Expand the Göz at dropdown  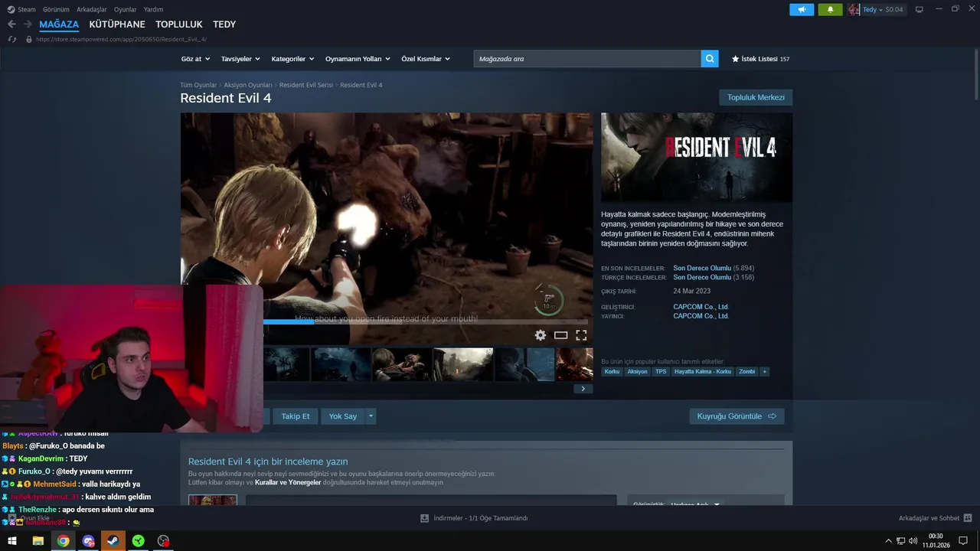tap(195, 59)
